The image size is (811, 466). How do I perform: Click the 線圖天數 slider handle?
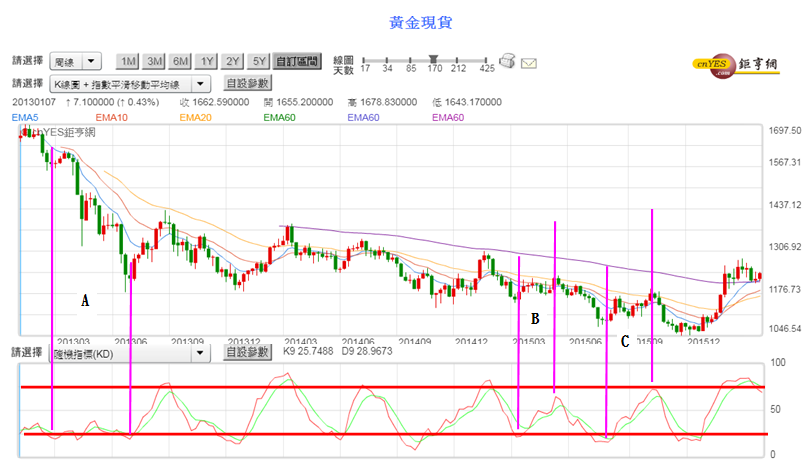tap(433, 59)
